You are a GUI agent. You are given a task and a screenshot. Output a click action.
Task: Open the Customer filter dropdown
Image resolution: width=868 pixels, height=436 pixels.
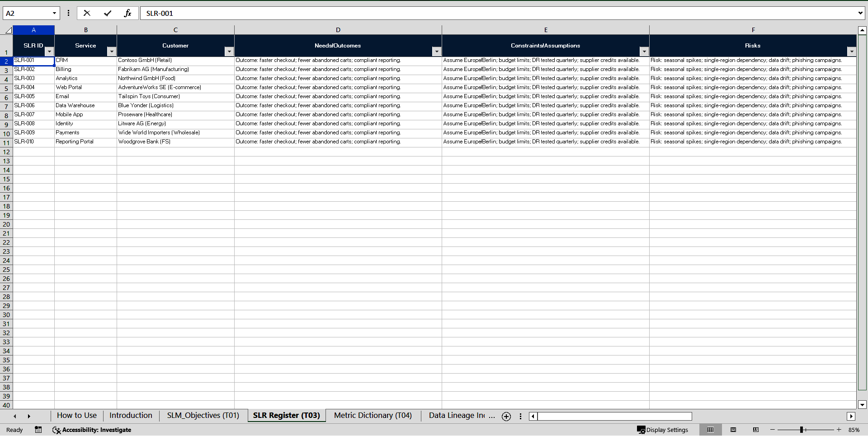pyautogui.click(x=229, y=52)
